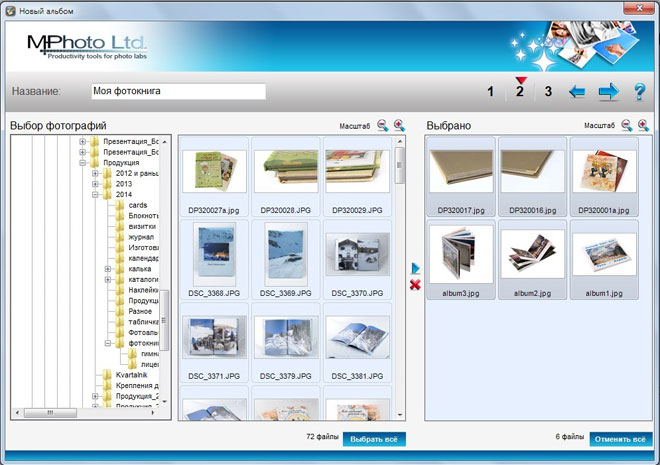Select the Наклейки folder
Image resolution: width=660 pixels, height=465 pixels.
[x=143, y=290]
